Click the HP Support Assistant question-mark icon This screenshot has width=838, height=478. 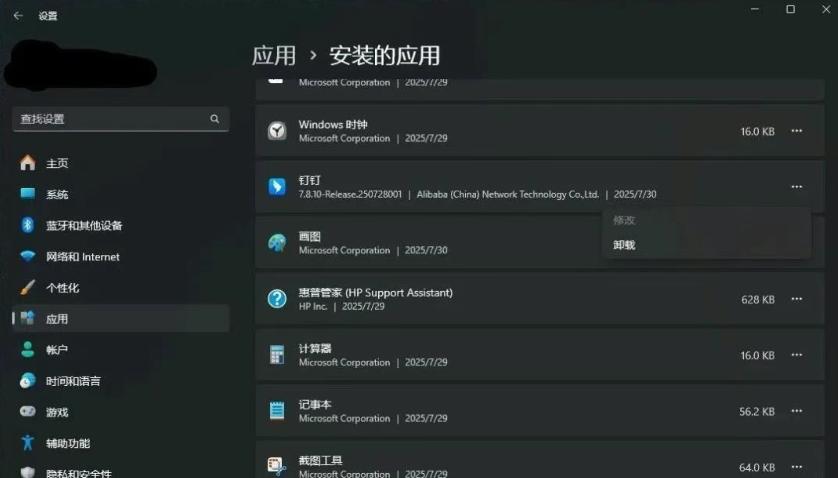coord(277,298)
